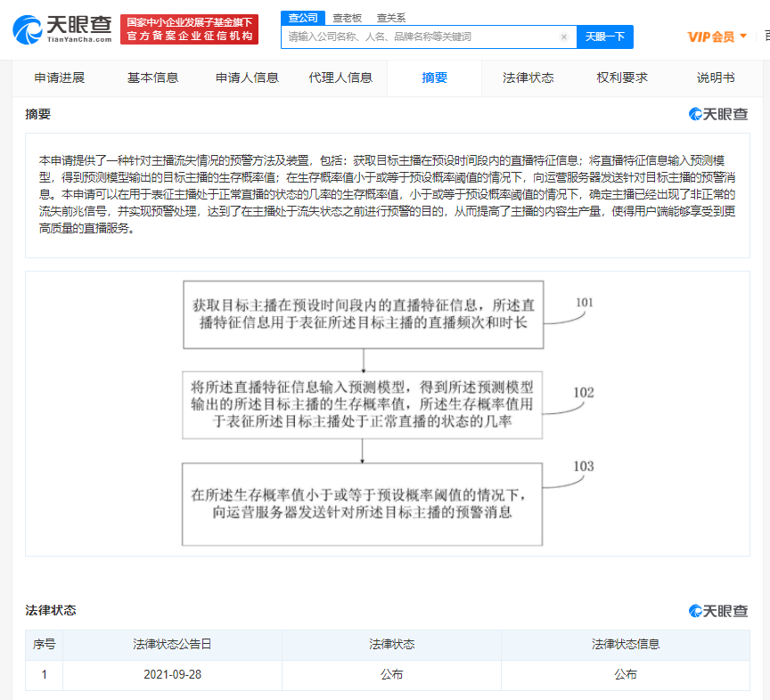Click the patent flowchart image

pos(388,413)
